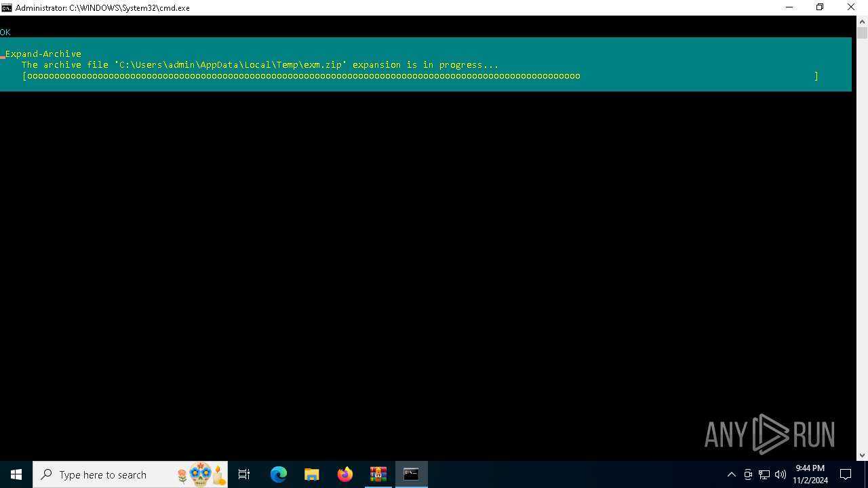Click the network status tray icon
This screenshot has height=488, width=868.
point(764,474)
